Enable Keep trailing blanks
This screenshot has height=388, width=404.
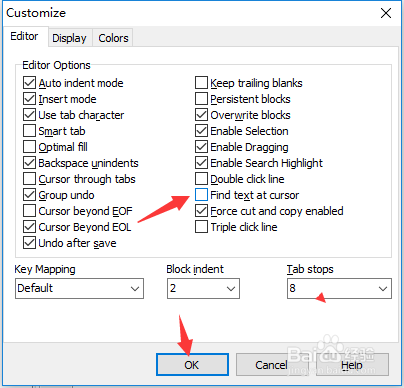coord(201,83)
